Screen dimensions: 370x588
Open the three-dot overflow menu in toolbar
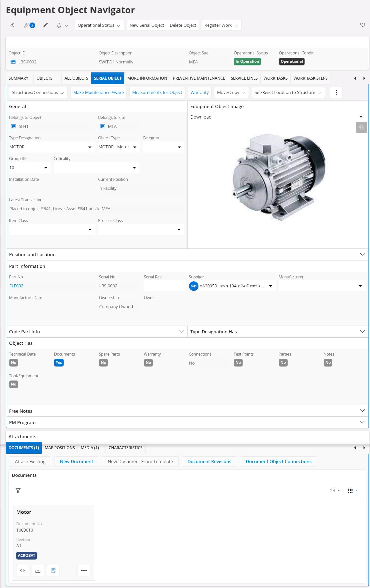(336, 92)
